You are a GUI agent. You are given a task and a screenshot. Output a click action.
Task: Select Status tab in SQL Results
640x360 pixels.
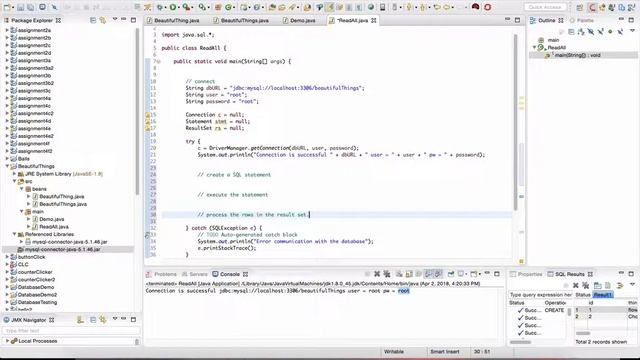(583, 295)
